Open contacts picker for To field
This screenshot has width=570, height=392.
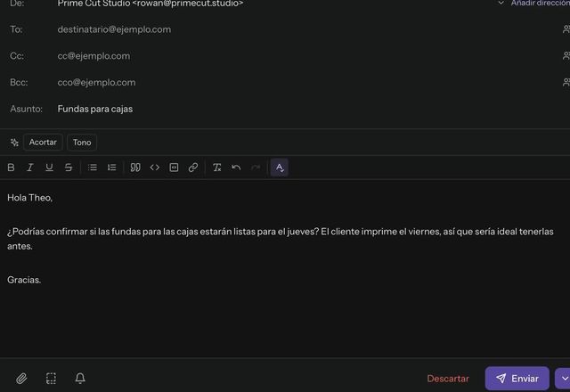[566, 29]
